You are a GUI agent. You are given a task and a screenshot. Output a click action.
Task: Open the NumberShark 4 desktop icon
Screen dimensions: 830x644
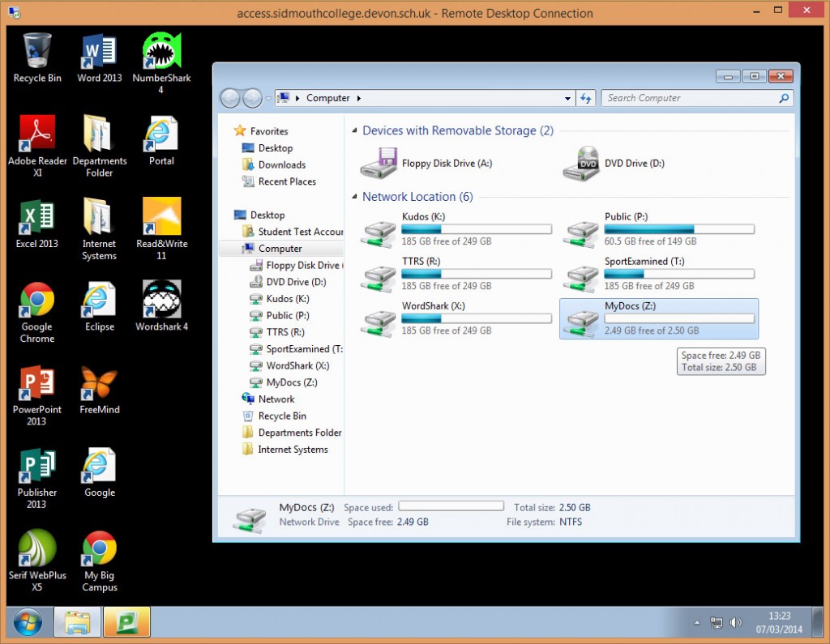pos(160,53)
